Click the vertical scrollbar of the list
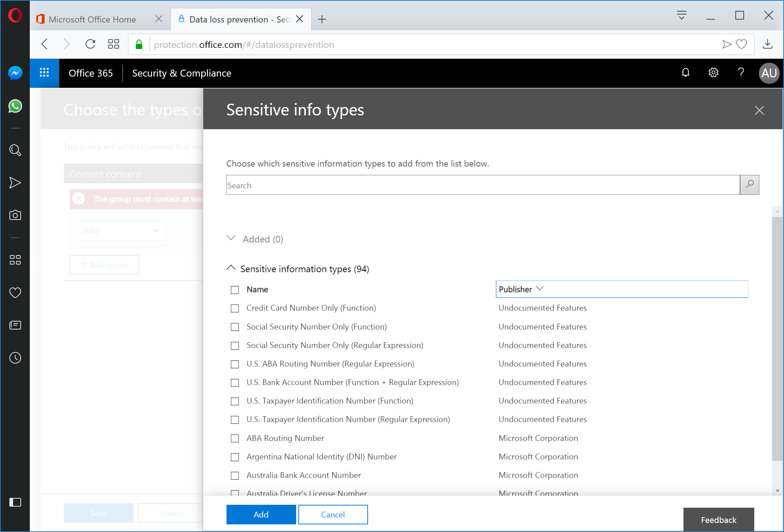This screenshot has height=532, width=784. [777, 337]
